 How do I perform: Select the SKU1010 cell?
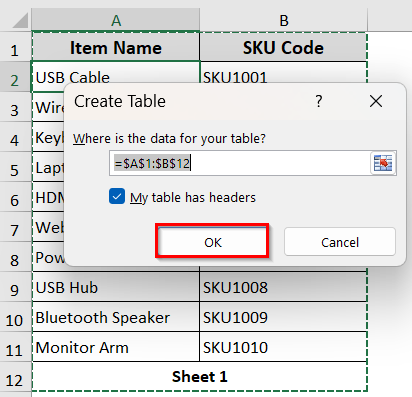(283, 347)
